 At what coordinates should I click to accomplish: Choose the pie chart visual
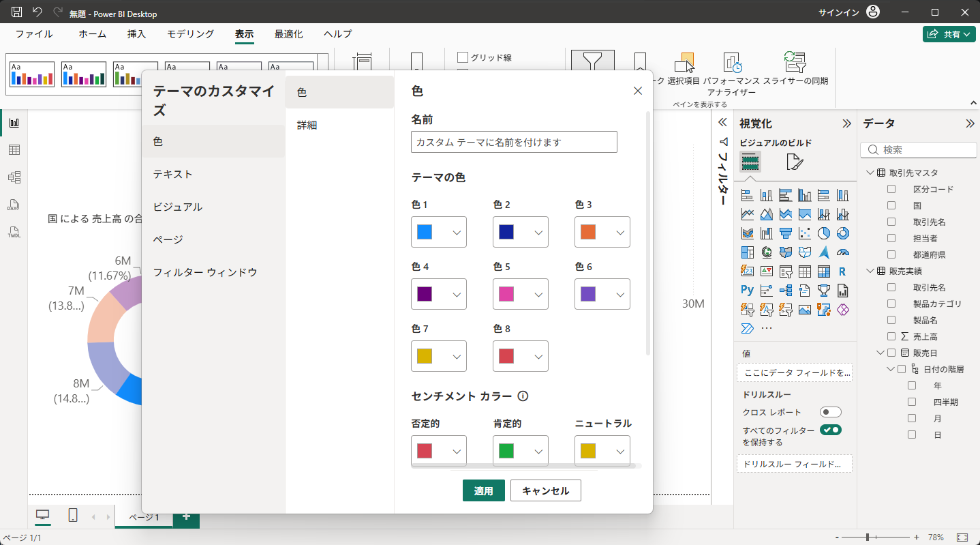point(824,233)
